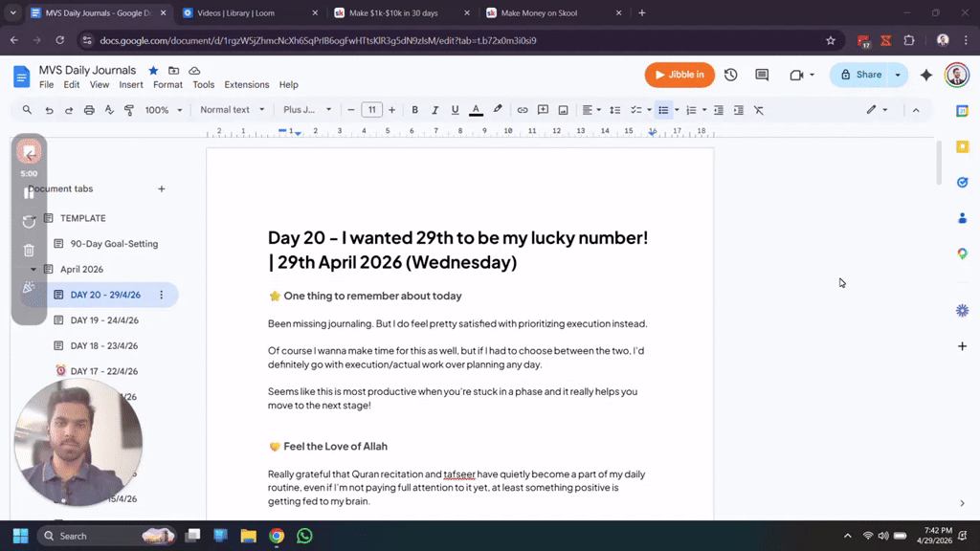The height and width of the screenshot is (551, 980).
Task: Open the font family dropdown
Action: point(307,110)
